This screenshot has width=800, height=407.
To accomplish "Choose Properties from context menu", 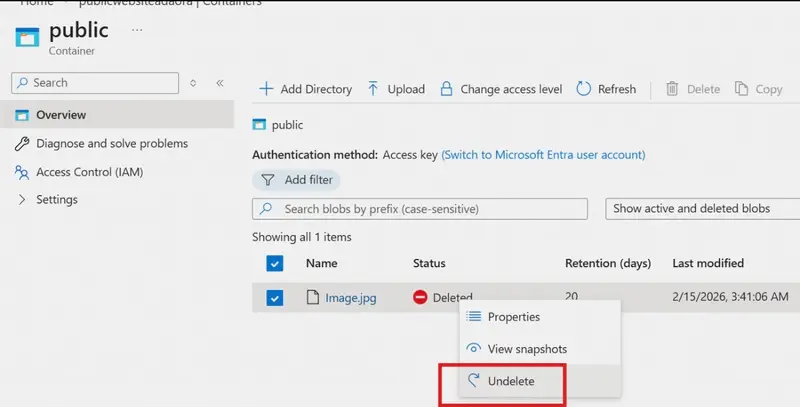I will (540, 317).
